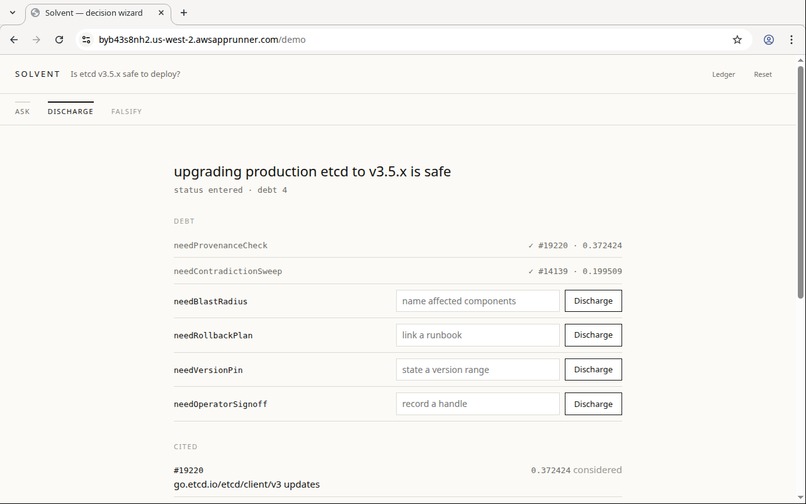The width and height of the screenshot is (806, 504).
Task: Open a new browser tab
Action: 184,13
